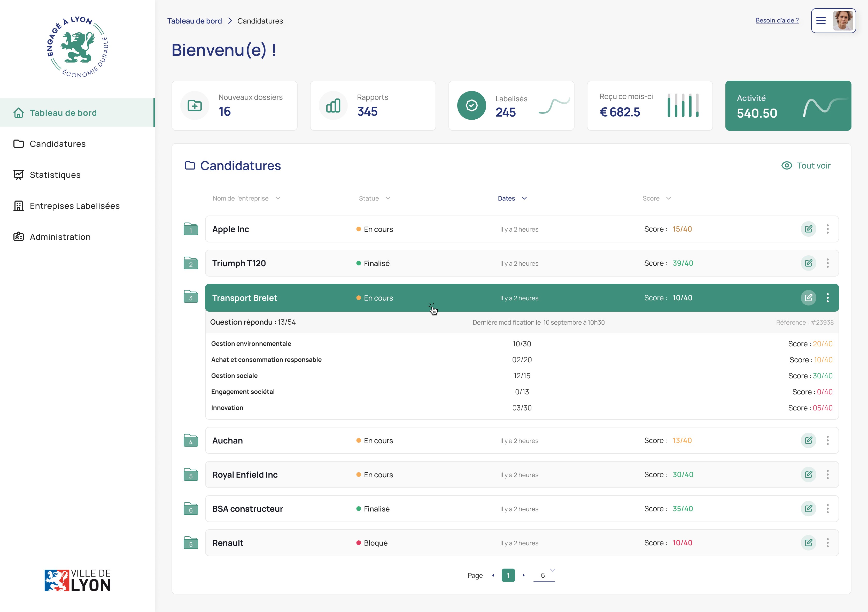Click the Tout voir eye link
The image size is (868, 612).
(x=806, y=166)
